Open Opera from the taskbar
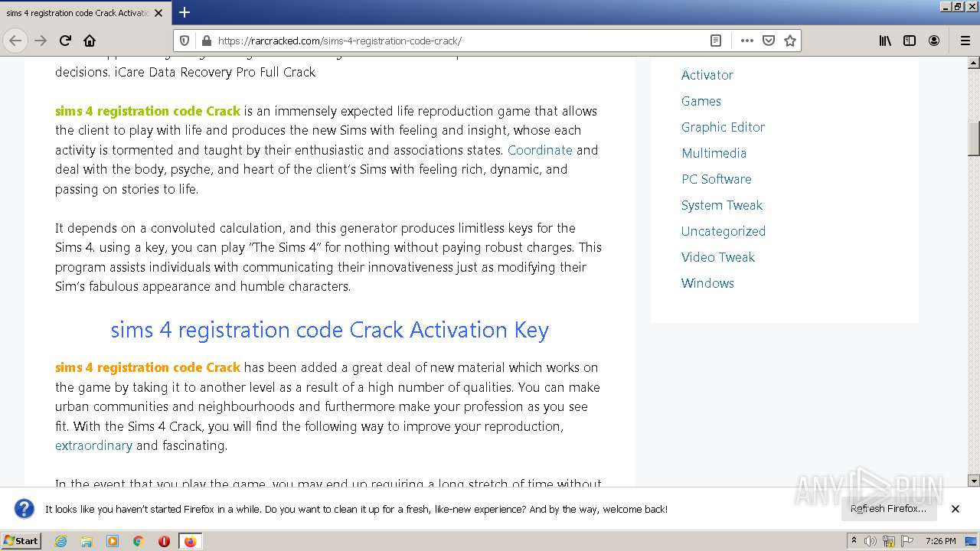 (x=164, y=541)
